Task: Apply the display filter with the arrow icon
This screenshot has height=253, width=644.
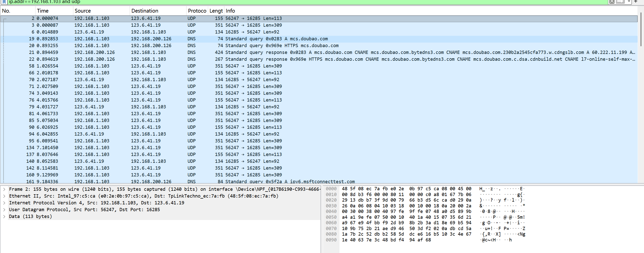Action: point(620,2)
